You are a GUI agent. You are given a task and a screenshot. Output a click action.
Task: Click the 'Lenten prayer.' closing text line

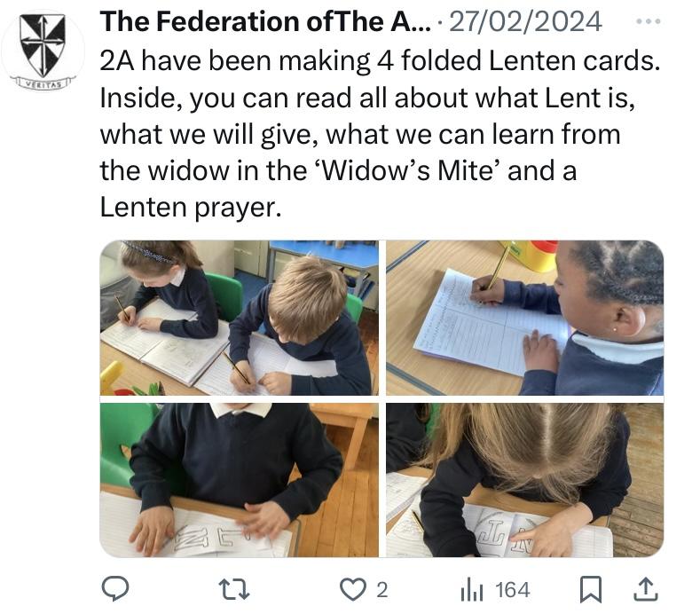[x=190, y=207]
